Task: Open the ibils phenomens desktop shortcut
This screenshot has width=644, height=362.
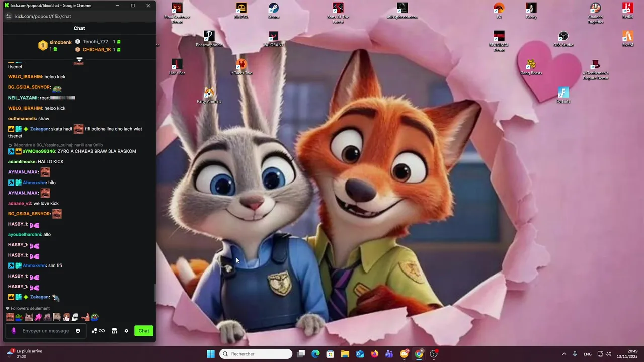Action: click(402, 11)
